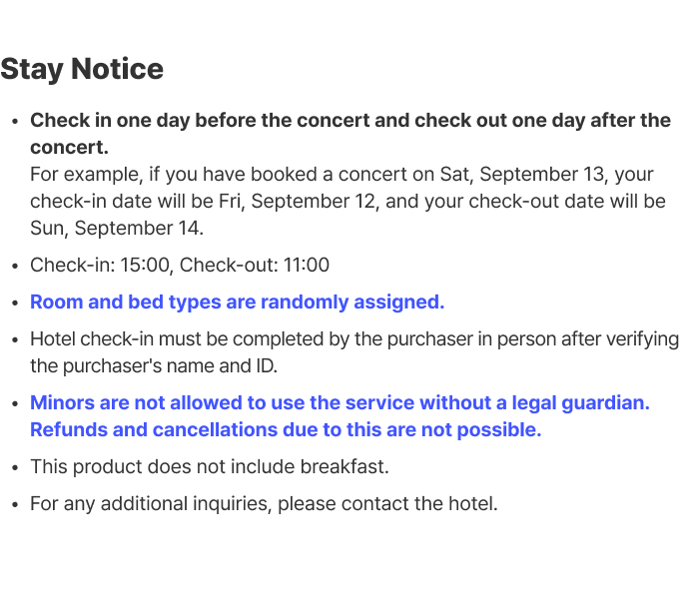
Task: Click the Sun, September 14 text
Action: coord(117,229)
